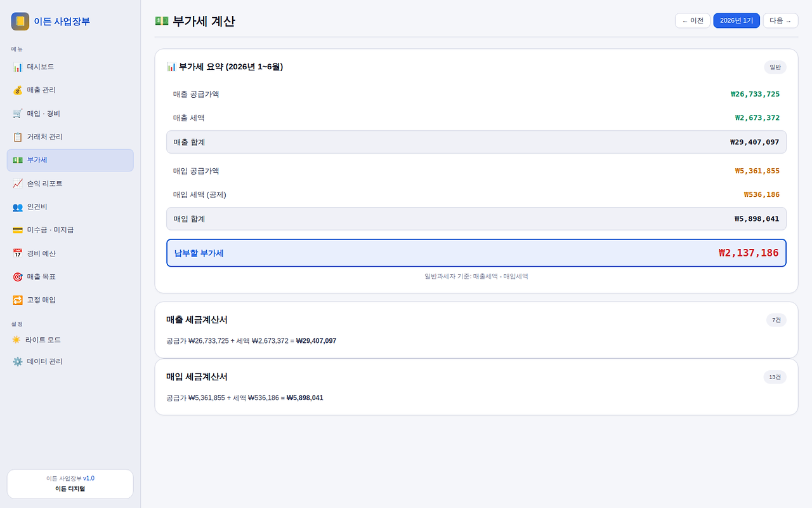
Task: Open 경비 예산 via its calendar icon
Action: click(18, 253)
